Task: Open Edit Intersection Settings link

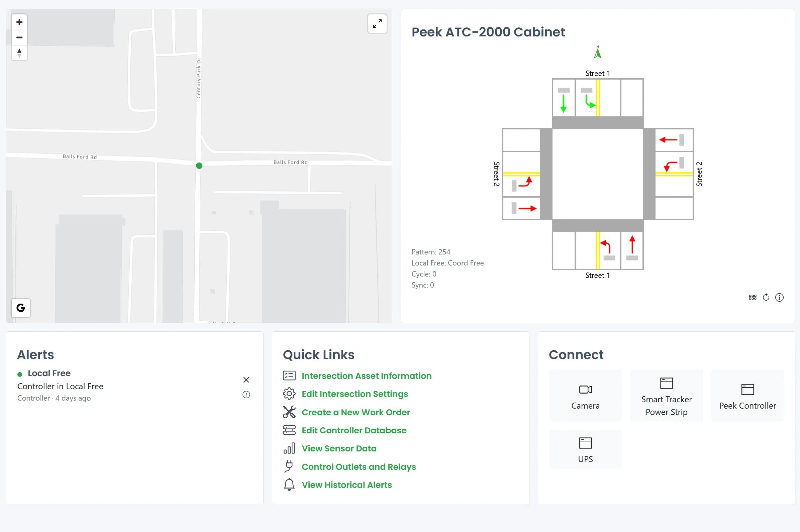Action: point(355,394)
